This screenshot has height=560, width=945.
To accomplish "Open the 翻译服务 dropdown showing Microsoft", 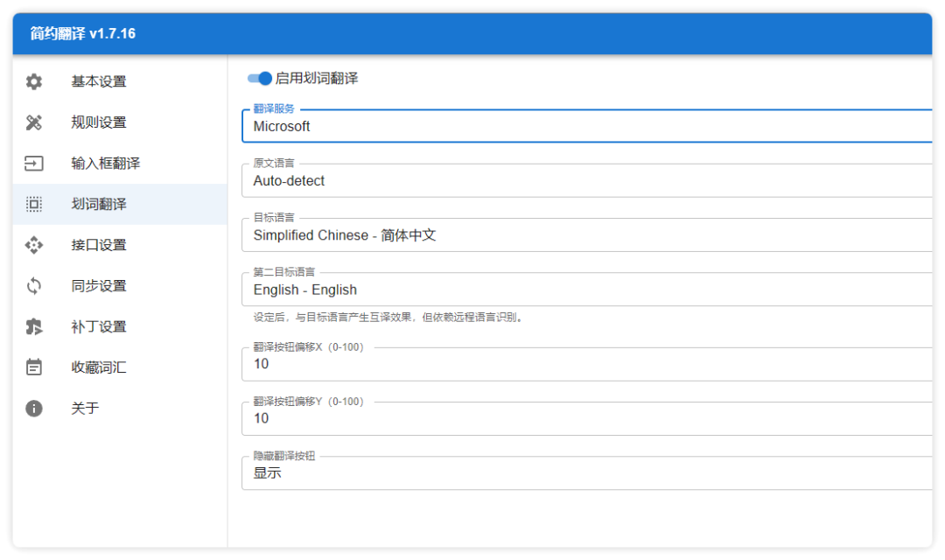I will point(587,126).
